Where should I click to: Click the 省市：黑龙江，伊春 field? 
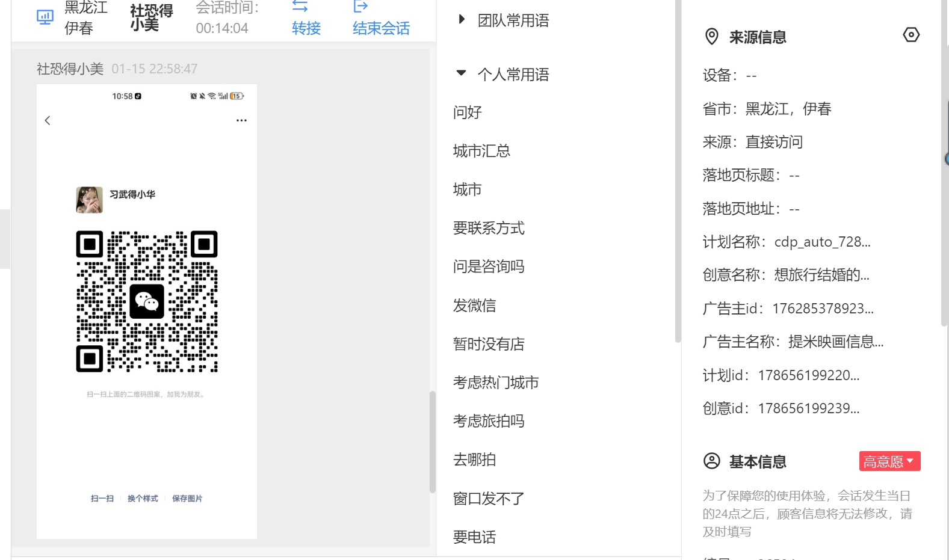767,109
